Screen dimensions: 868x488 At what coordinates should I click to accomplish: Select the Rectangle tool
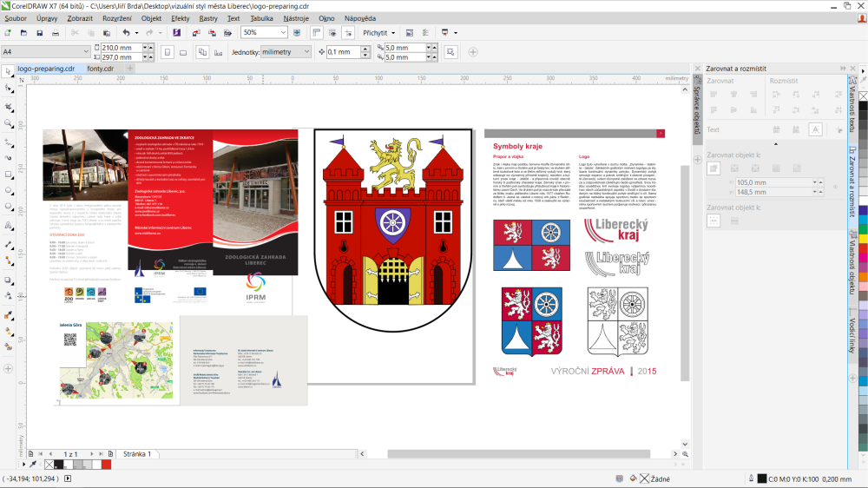(9, 175)
